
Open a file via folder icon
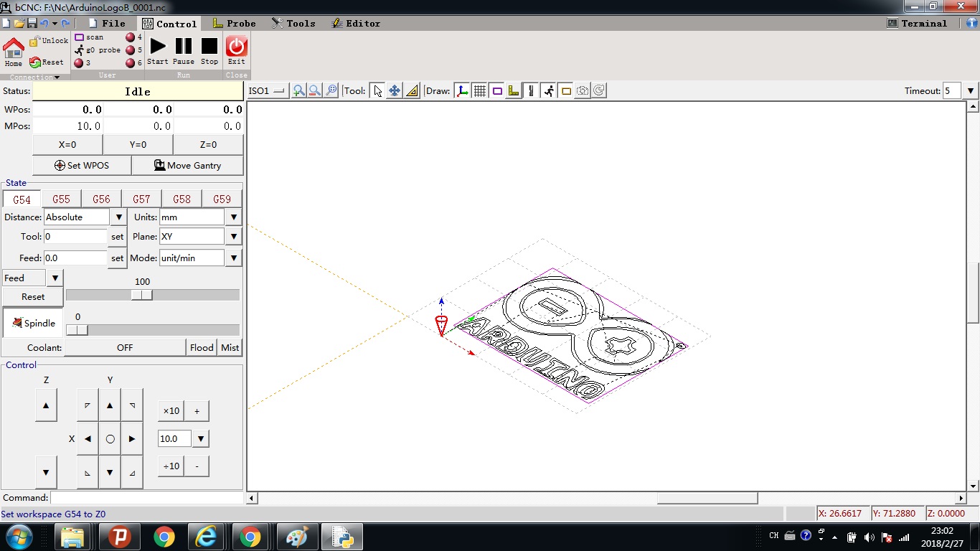point(19,24)
